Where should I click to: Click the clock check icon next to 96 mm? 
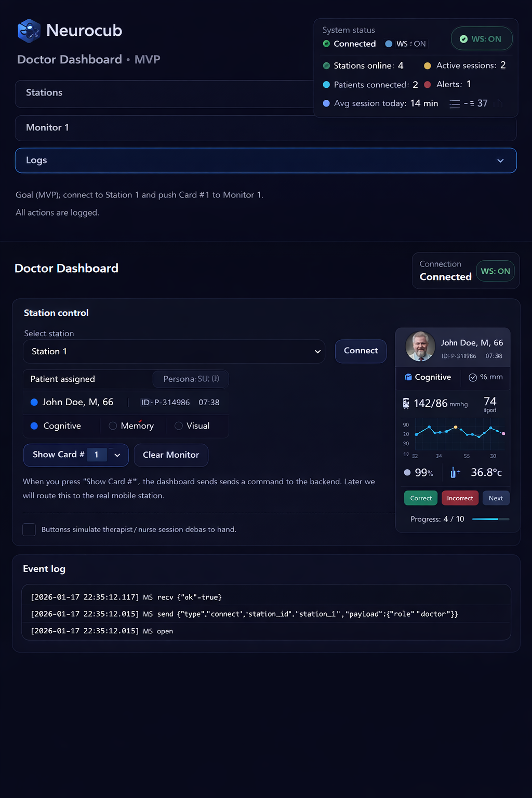tap(473, 378)
